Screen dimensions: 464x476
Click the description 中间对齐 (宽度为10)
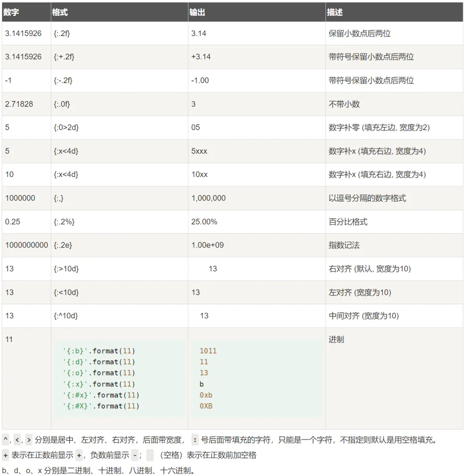pyautogui.click(x=363, y=316)
